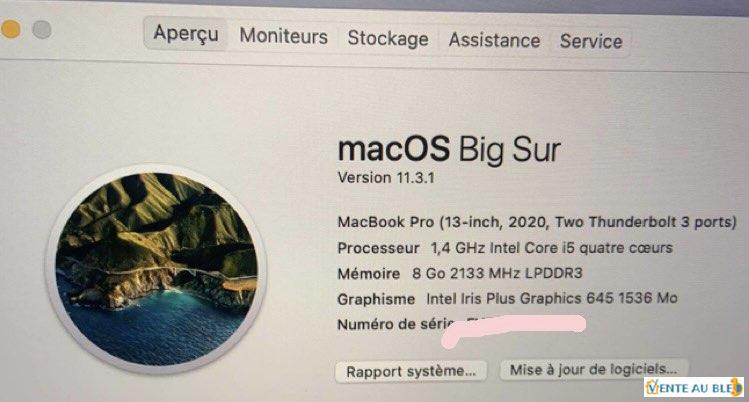Go to the Assistance tab

tap(494, 40)
